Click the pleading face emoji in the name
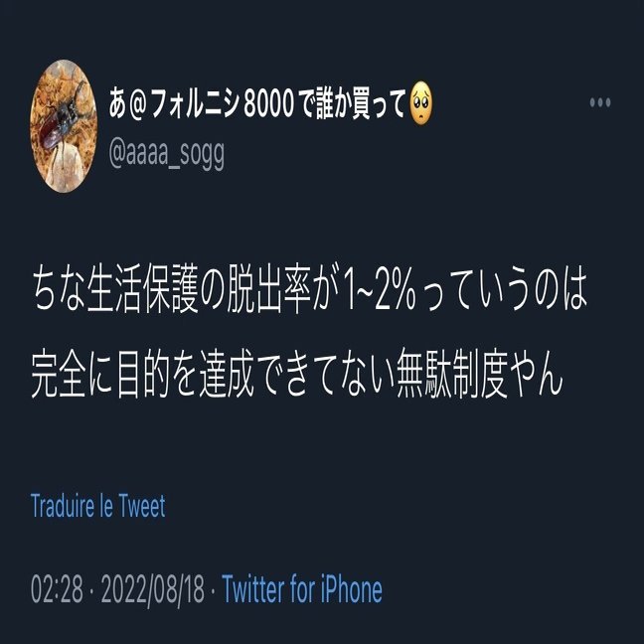This screenshot has width=644, height=644. [421, 103]
